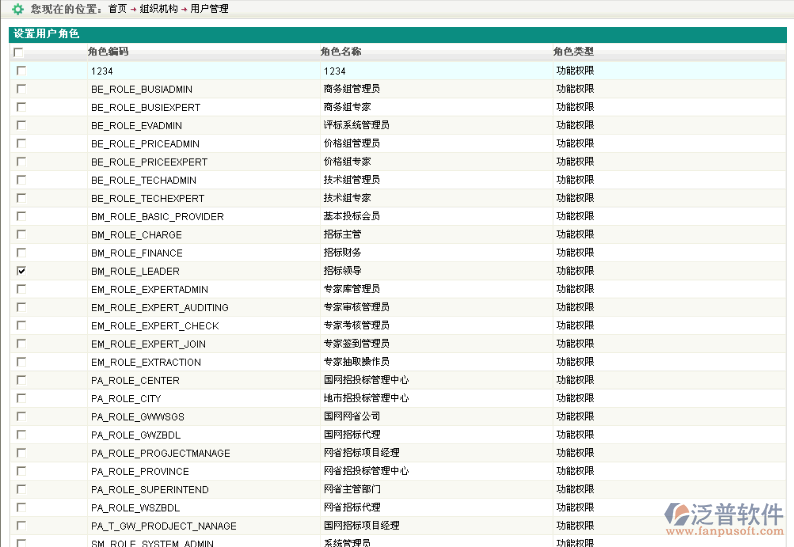This screenshot has width=794, height=547.
Task: Select the role name 网省招标项目经理
Action: point(362,453)
